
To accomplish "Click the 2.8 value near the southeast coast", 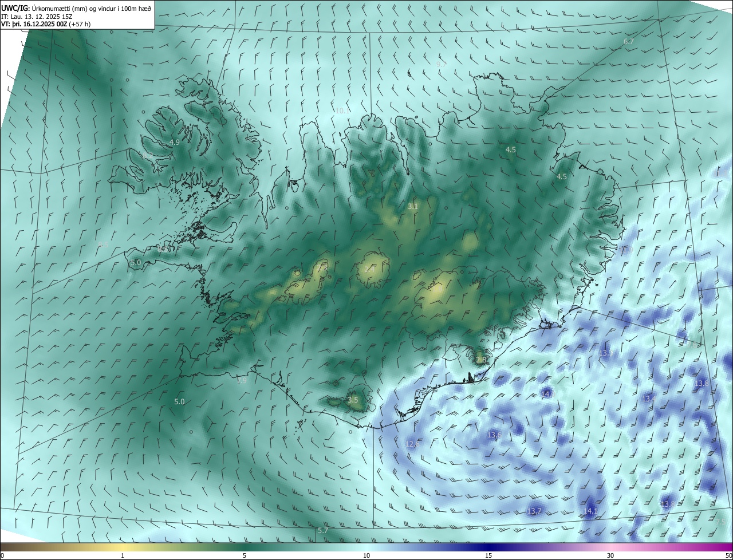I will [480, 360].
